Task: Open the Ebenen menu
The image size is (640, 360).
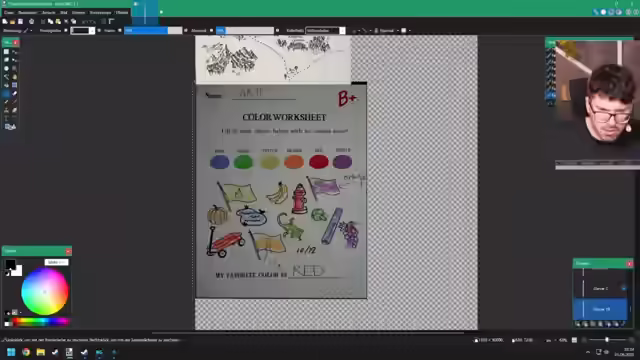Action: [x=78, y=13]
